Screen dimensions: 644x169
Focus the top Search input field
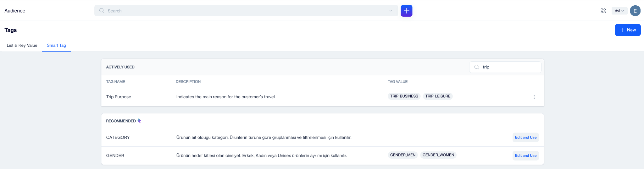point(245,11)
